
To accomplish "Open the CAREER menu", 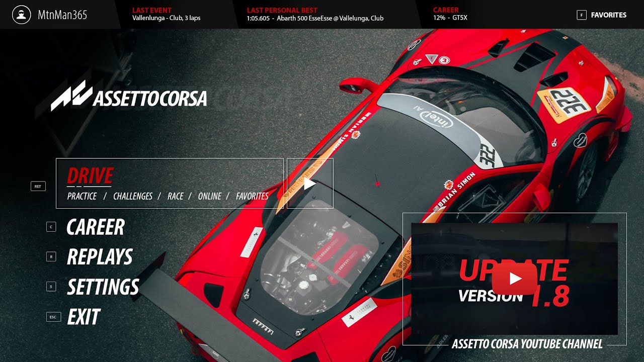I will click(96, 227).
